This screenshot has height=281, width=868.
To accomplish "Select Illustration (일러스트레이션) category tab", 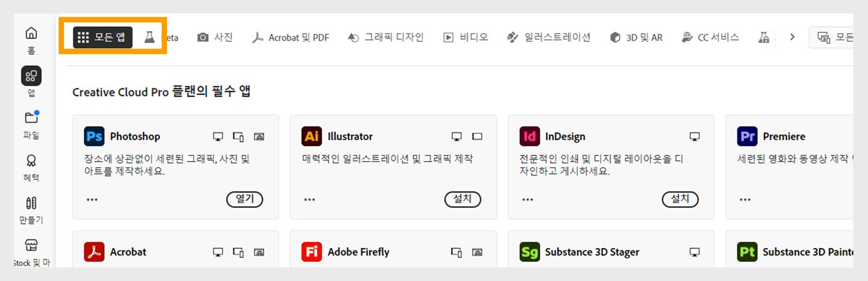I will [548, 37].
